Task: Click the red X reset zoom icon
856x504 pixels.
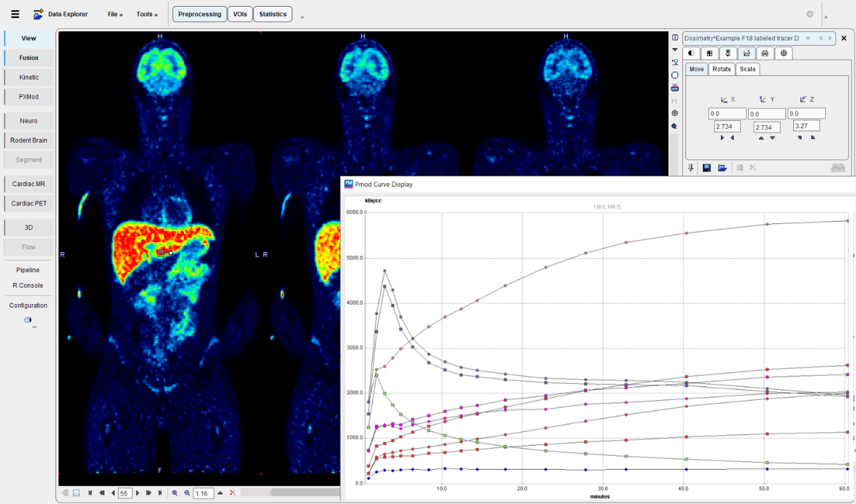Action: tap(233, 493)
